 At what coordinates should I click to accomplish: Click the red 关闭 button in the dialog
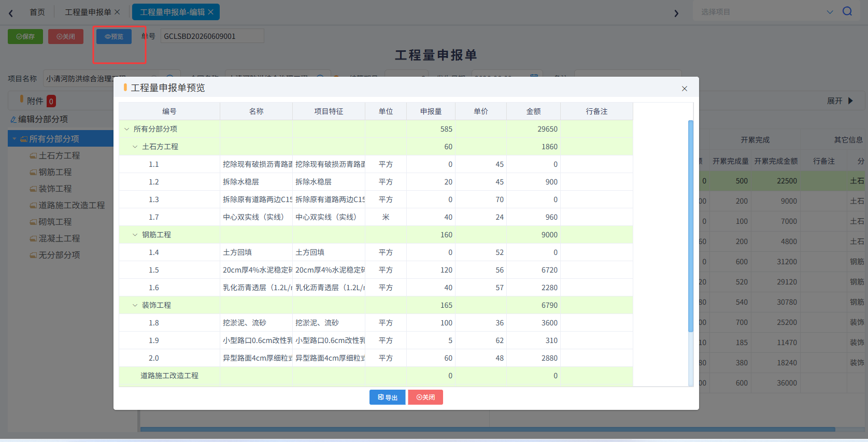click(x=425, y=397)
